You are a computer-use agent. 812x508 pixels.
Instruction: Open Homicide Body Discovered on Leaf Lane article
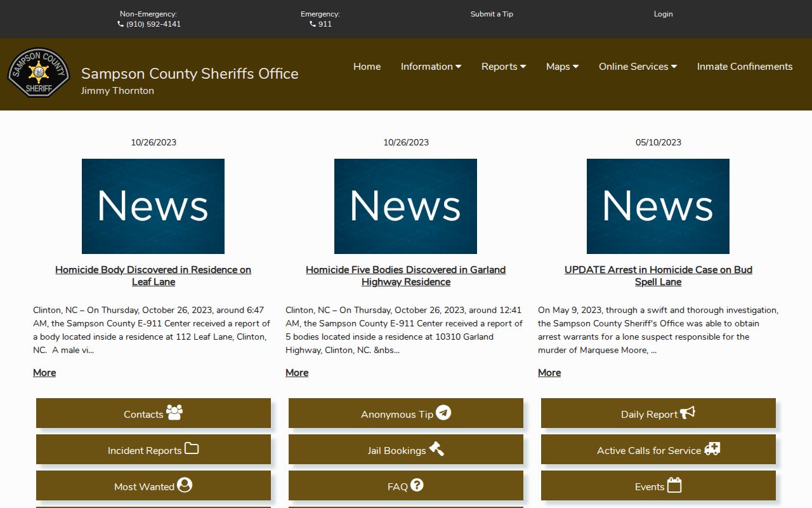point(154,276)
